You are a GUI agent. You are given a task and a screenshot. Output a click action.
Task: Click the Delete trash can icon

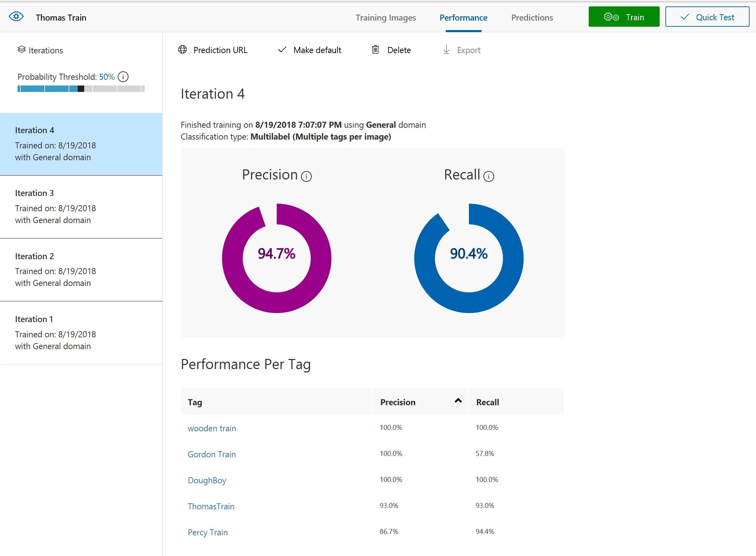tap(375, 50)
